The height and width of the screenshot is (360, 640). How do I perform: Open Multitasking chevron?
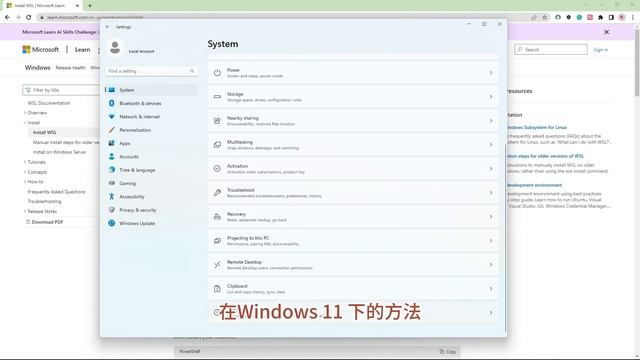(x=491, y=144)
